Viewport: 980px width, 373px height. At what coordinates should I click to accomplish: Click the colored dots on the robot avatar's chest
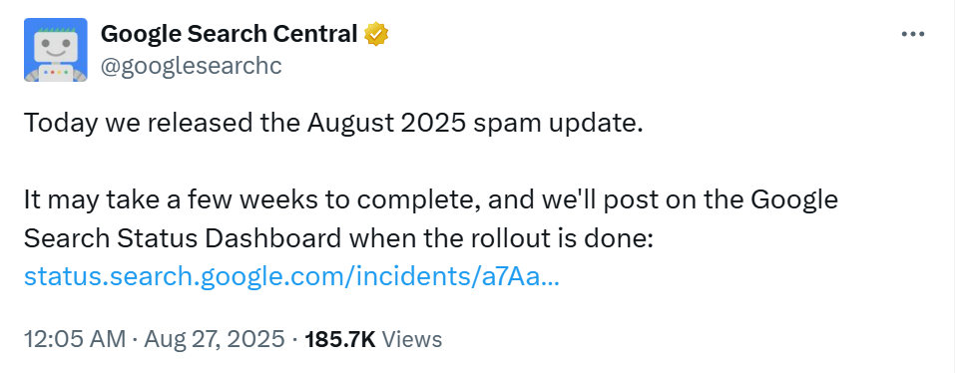(x=56, y=73)
